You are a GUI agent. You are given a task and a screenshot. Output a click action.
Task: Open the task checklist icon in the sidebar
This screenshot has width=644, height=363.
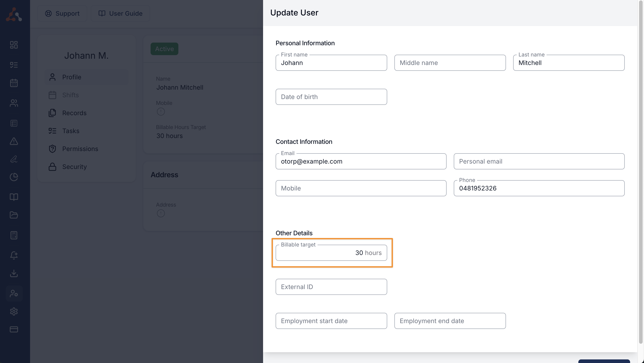(x=14, y=65)
